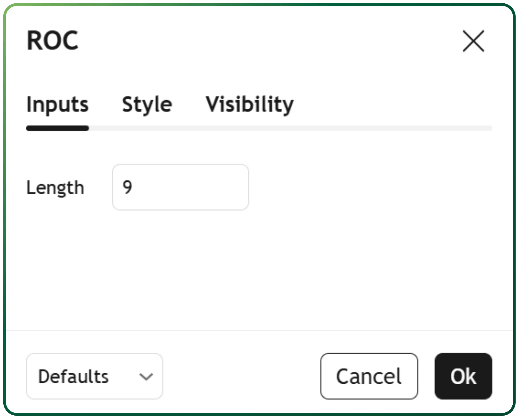The width and height of the screenshot is (520, 420).
Task: Dismiss the dialog using Cancel
Action: coord(369,376)
